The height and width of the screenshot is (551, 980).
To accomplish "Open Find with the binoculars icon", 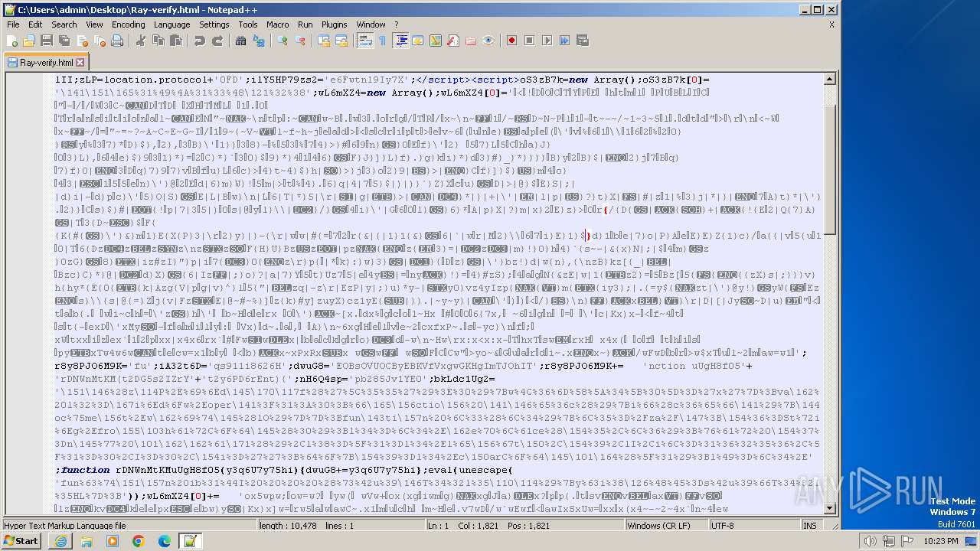I will [x=240, y=41].
